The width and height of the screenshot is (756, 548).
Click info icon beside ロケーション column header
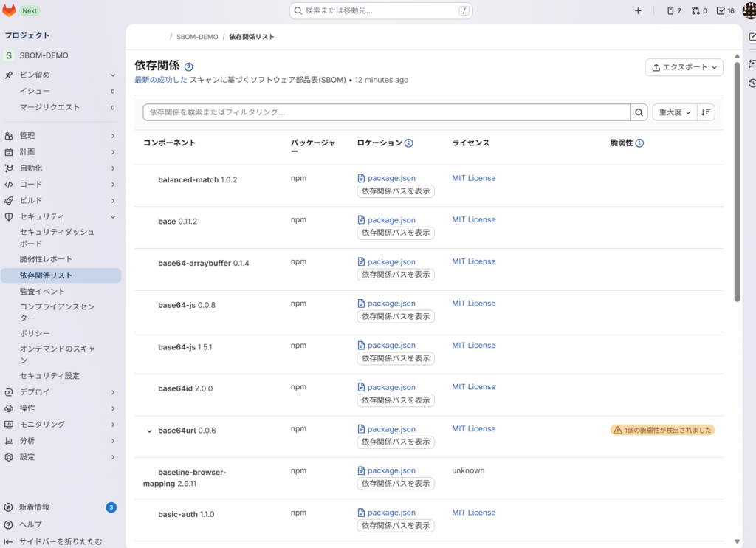coord(408,143)
